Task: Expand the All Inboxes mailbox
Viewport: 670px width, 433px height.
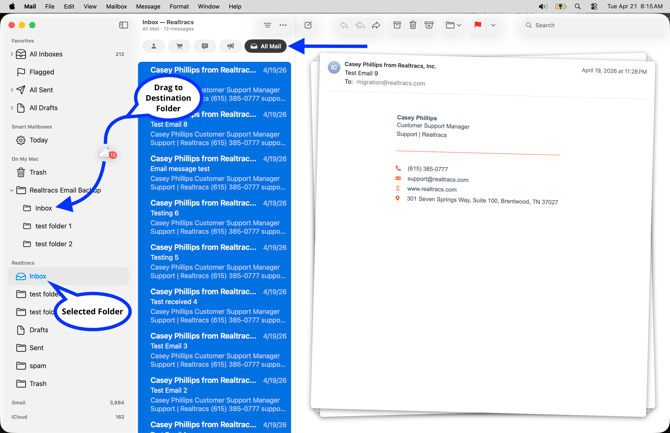Action: coord(12,54)
